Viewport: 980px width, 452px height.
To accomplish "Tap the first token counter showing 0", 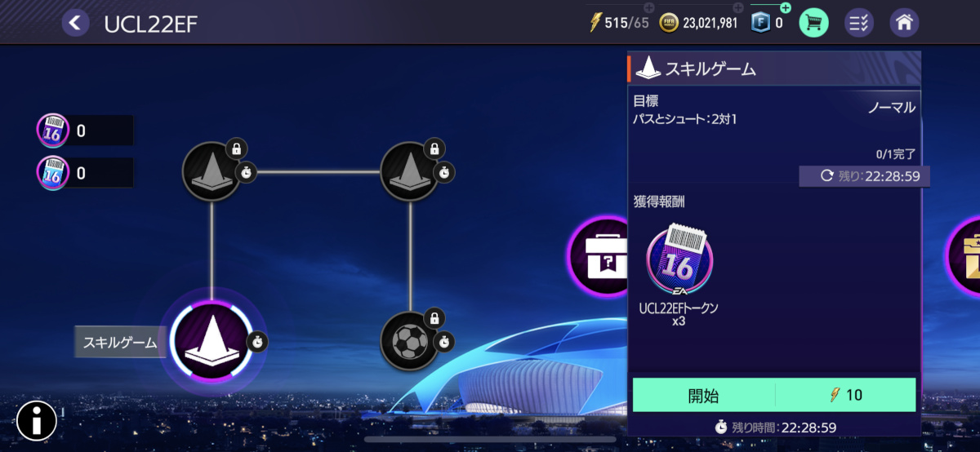I will tap(85, 131).
